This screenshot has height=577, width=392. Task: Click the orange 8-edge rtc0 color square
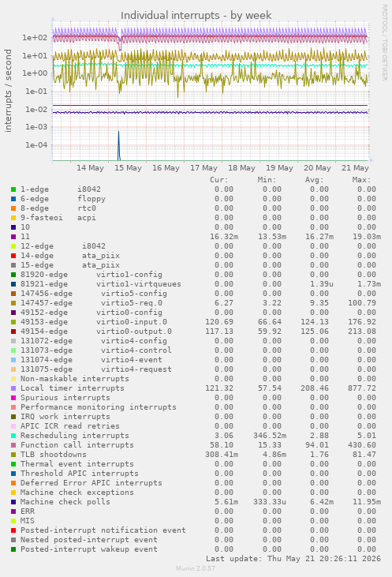(x=13, y=208)
